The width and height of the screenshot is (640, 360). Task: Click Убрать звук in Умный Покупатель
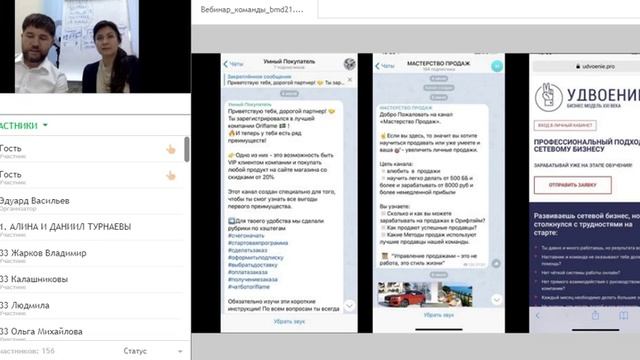[289, 322]
